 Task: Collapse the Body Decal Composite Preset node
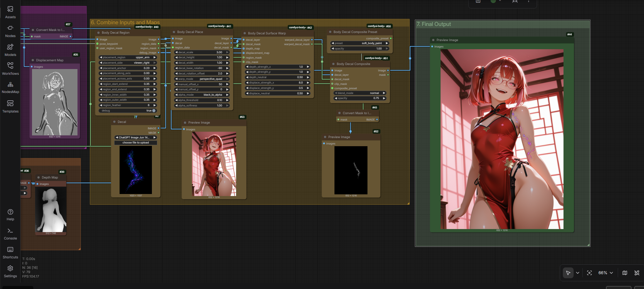click(330, 32)
